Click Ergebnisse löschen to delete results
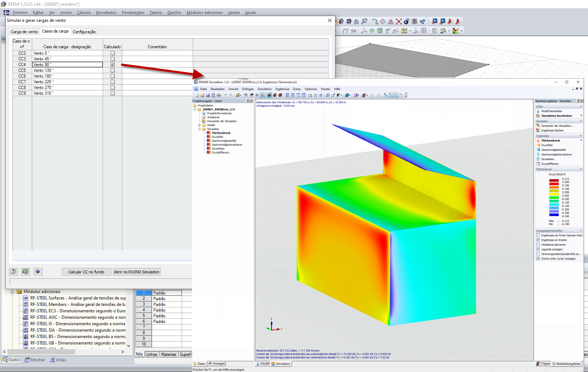Screen dimensions: 588x372 (553, 130)
